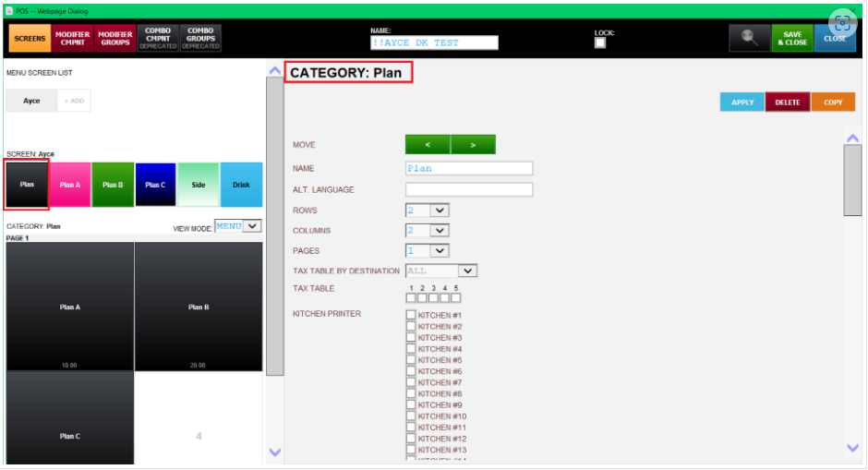This screenshot has width=868, height=470.
Task: Click the magnifying glass search icon
Action: (750, 38)
